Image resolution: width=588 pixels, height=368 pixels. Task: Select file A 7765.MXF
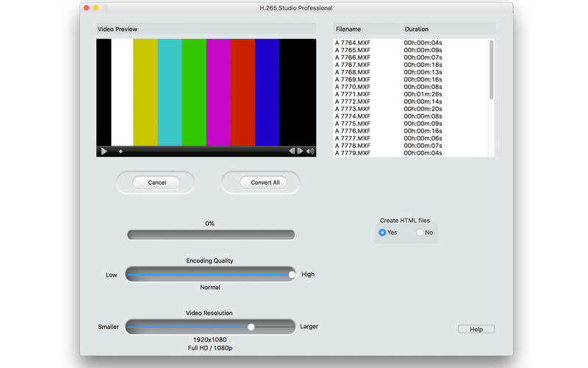tap(353, 50)
